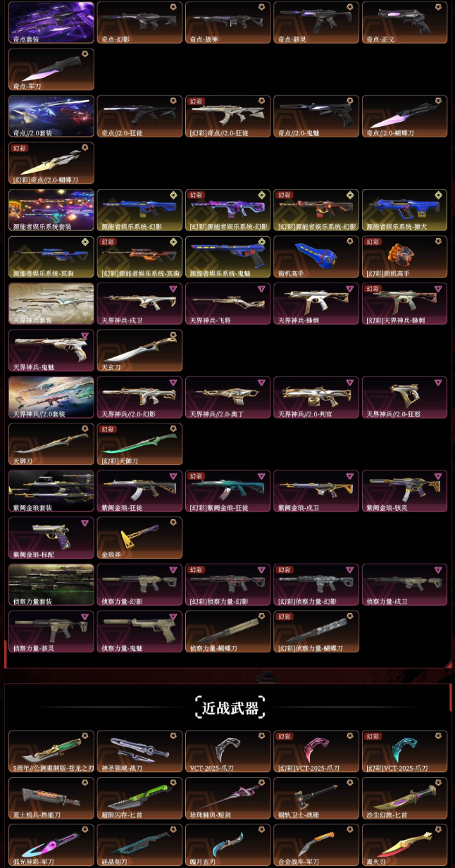Select the 5周年//公测重制版-苍龙之刃 knife
This screenshot has width=455, height=868.
click(51, 752)
